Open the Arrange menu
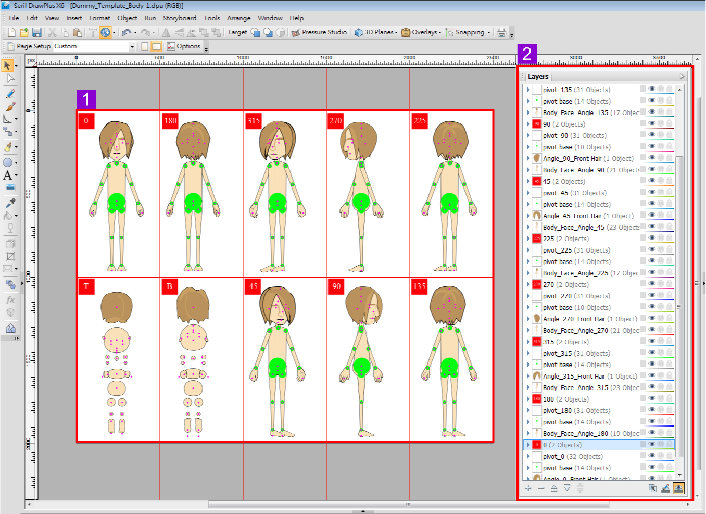The height and width of the screenshot is (514, 706). point(238,18)
